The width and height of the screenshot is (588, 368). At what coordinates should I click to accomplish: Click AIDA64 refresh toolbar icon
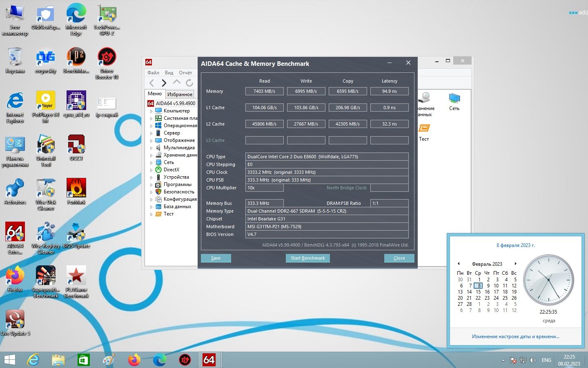189,83
